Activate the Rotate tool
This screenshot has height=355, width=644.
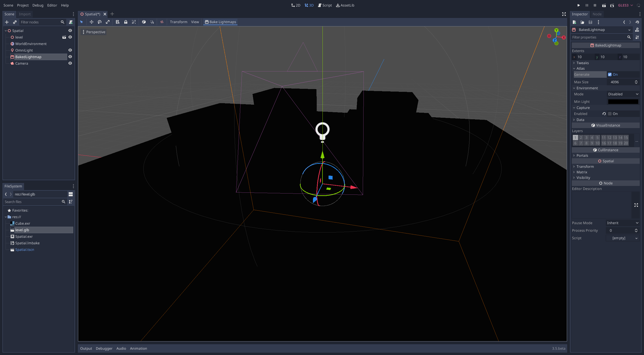99,22
